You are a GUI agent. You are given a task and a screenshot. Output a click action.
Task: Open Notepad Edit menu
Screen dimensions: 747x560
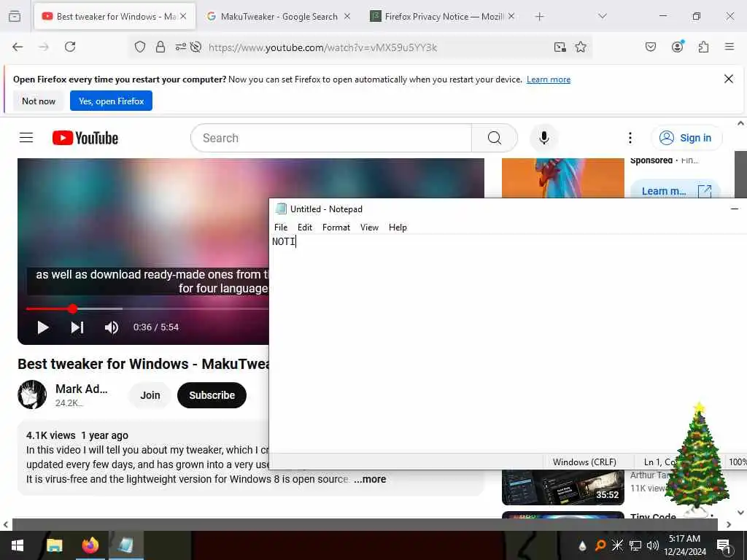pos(305,227)
